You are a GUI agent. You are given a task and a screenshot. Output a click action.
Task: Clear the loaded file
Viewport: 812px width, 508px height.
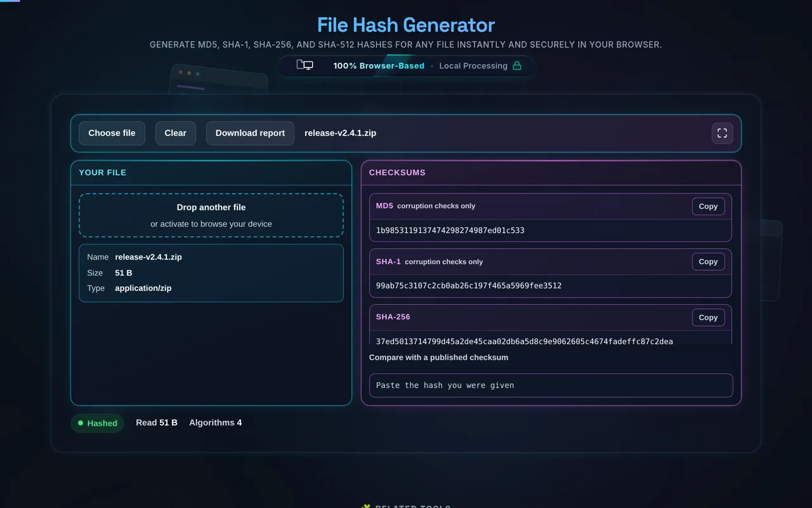pyautogui.click(x=176, y=133)
